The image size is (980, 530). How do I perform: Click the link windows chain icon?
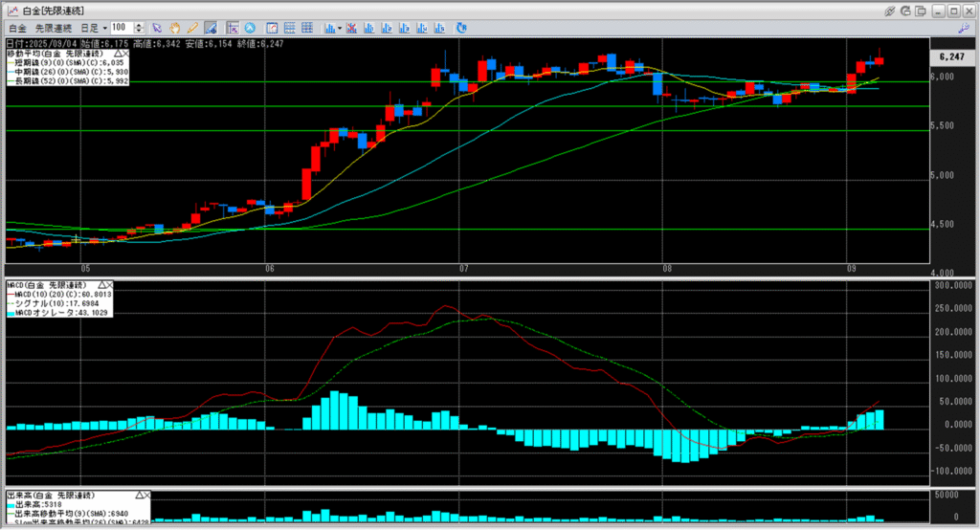click(890, 11)
